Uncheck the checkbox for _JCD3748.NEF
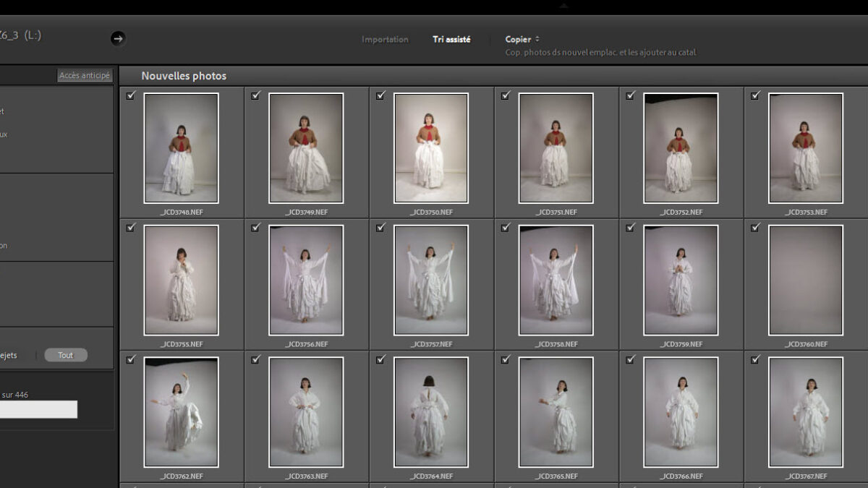The image size is (868, 488). (131, 95)
